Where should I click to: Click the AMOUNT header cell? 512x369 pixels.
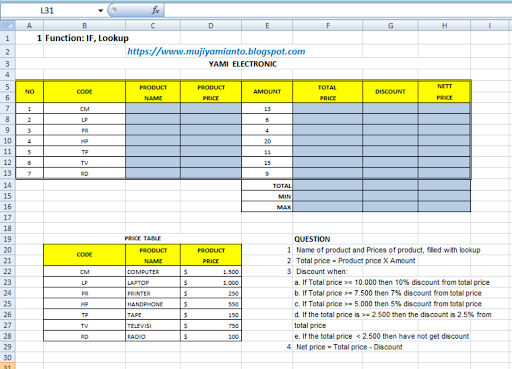click(x=267, y=92)
